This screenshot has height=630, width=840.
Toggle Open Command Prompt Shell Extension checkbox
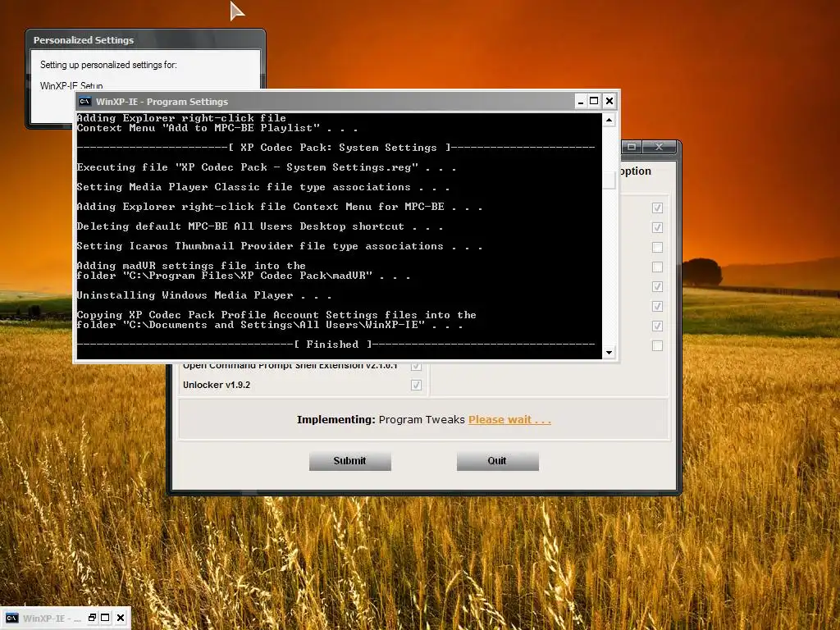pyautogui.click(x=416, y=367)
